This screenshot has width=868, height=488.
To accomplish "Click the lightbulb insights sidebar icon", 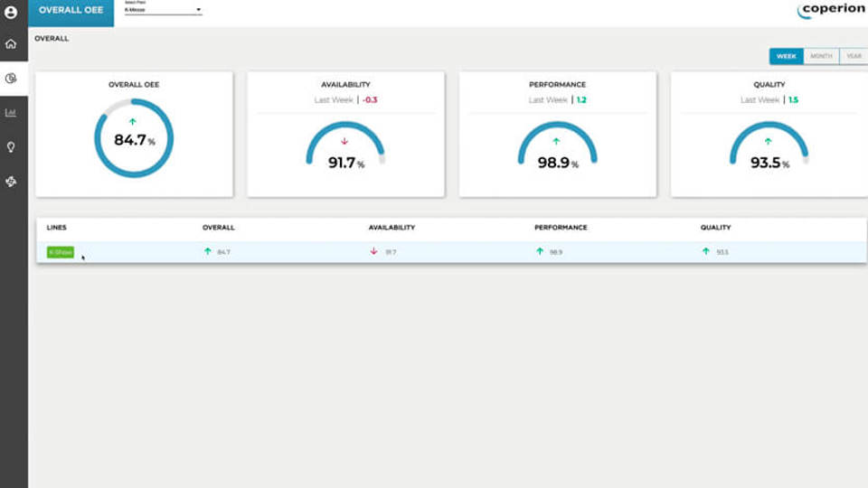I will coord(12,146).
